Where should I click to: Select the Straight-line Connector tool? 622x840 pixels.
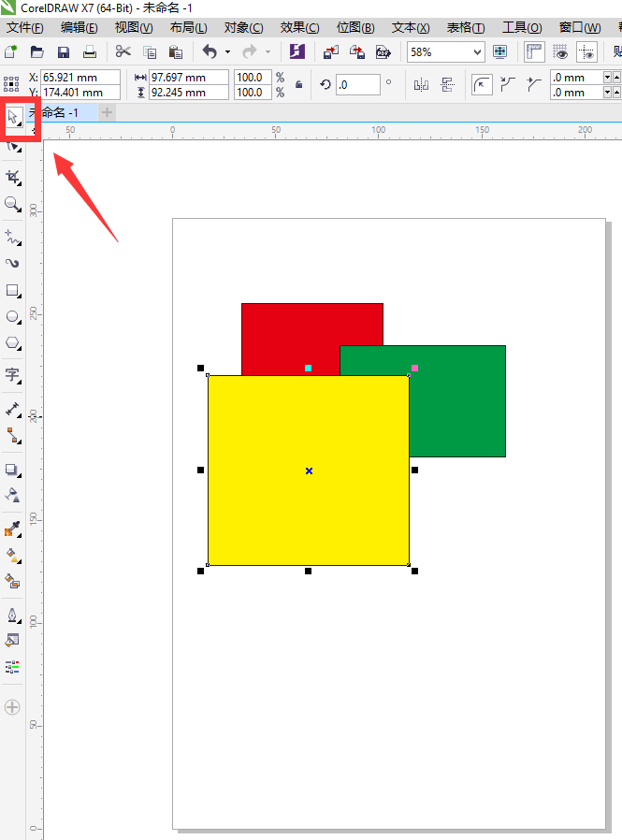tap(13, 436)
